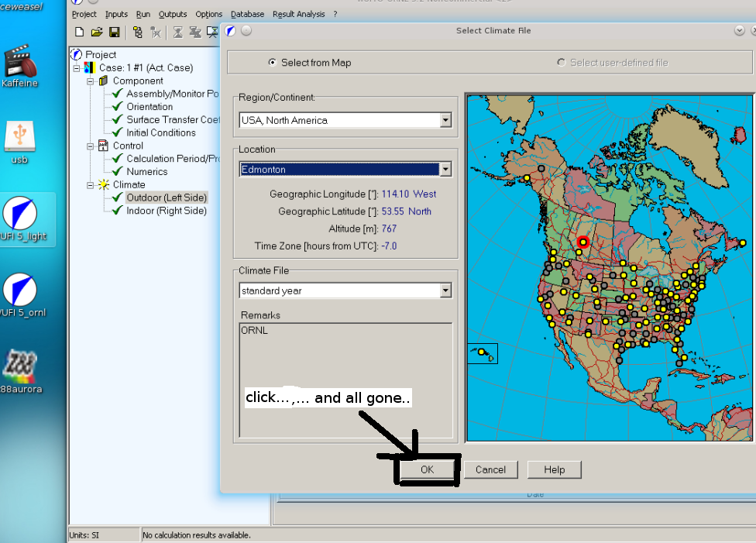Screen dimensions: 756x543
Task: Open the Climate File 'standard year' dropdown
Action: click(445, 290)
